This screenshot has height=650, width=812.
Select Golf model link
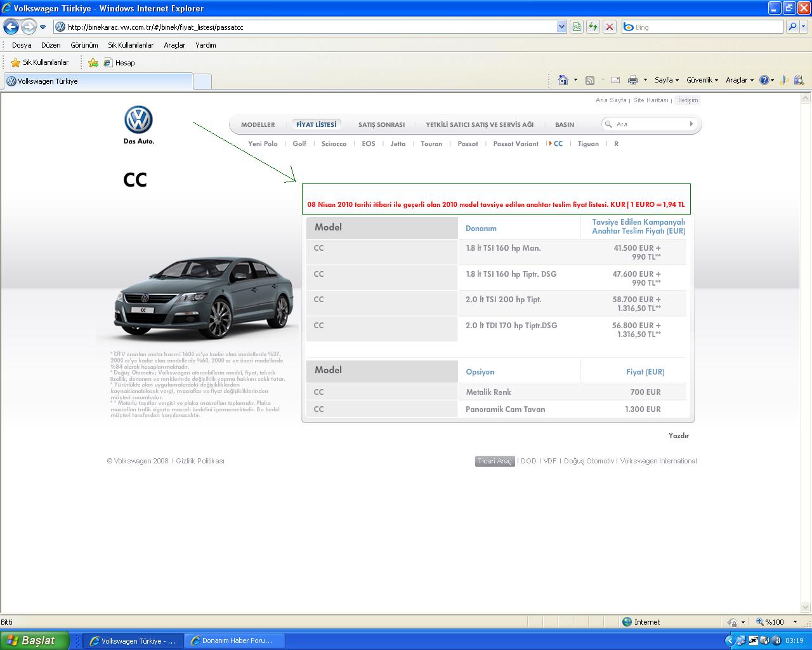(x=299, y=144)
